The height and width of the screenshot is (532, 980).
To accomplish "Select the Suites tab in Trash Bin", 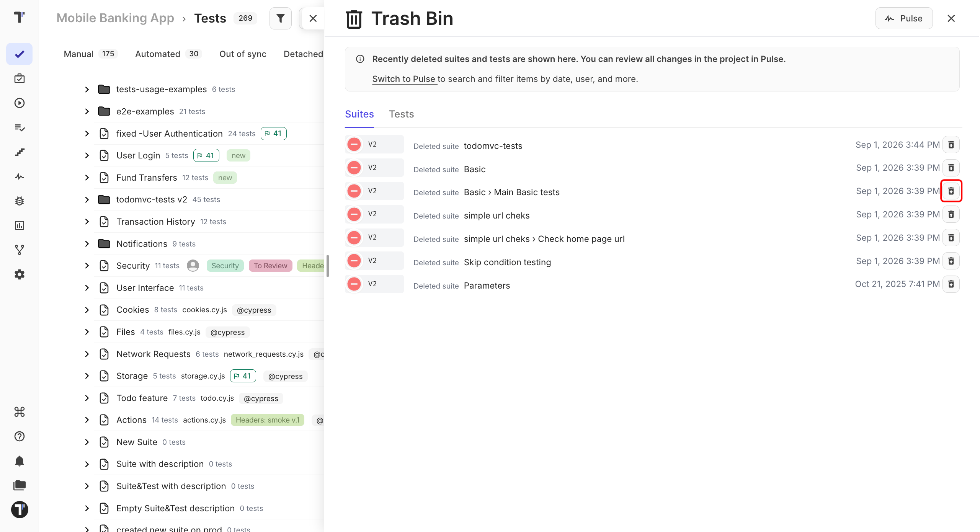I will pos(359,114).
